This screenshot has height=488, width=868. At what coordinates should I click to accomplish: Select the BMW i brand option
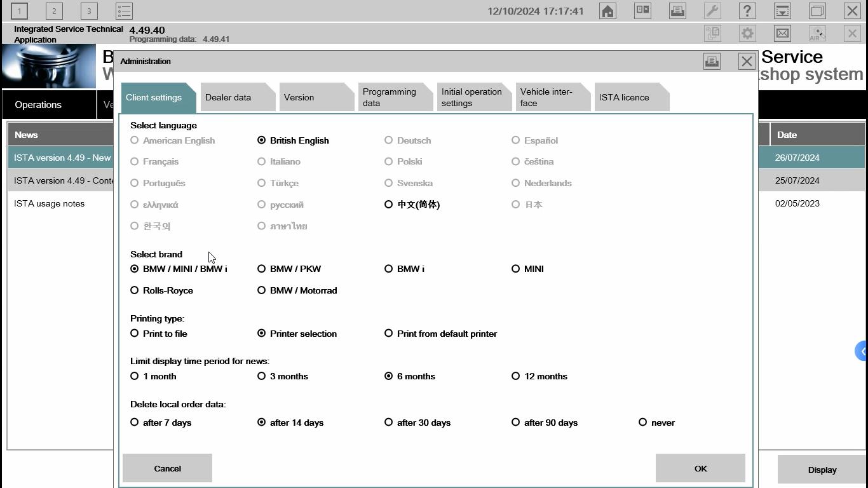pos(404,269)
